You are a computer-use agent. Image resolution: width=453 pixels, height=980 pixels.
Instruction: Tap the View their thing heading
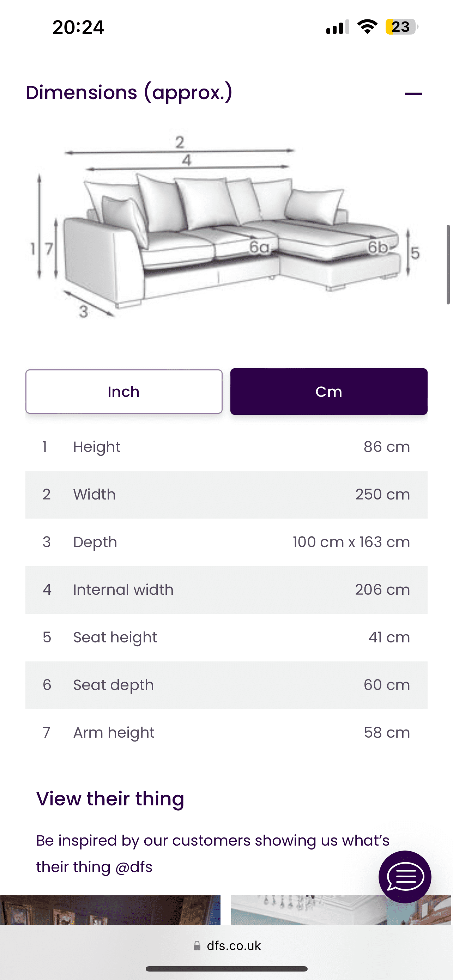pyautogui.click(x=110, y=798)
